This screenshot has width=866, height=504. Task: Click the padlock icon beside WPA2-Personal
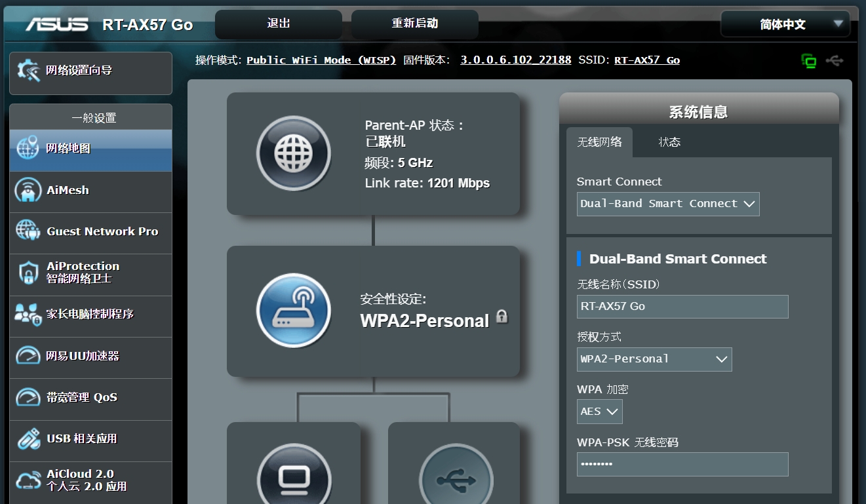pos(502,317)
